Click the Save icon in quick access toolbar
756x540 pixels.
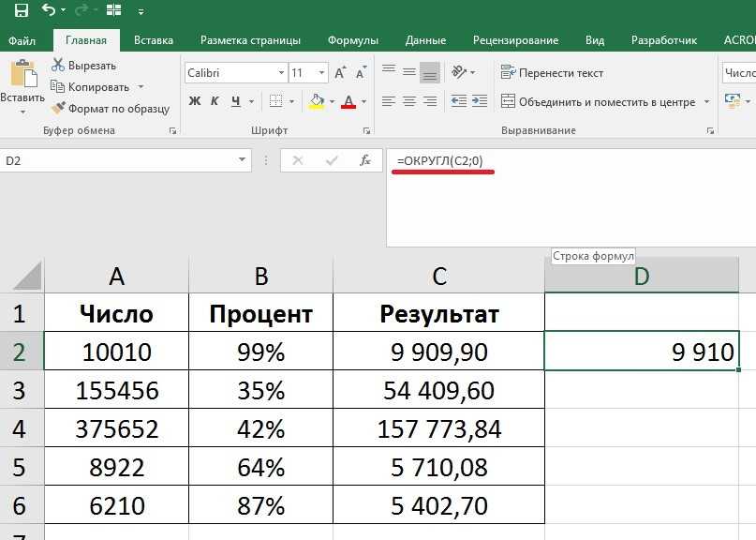(22, 10)
